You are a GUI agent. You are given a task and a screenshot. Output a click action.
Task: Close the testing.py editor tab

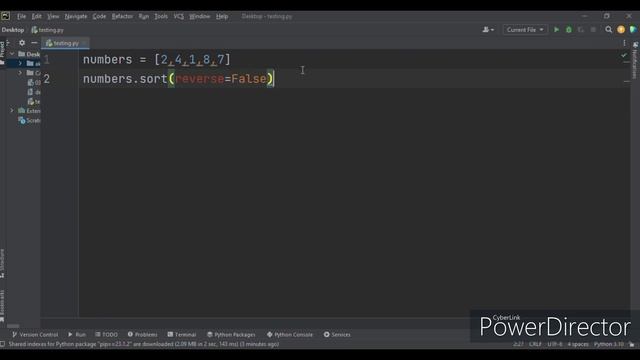tap(84, 43)
